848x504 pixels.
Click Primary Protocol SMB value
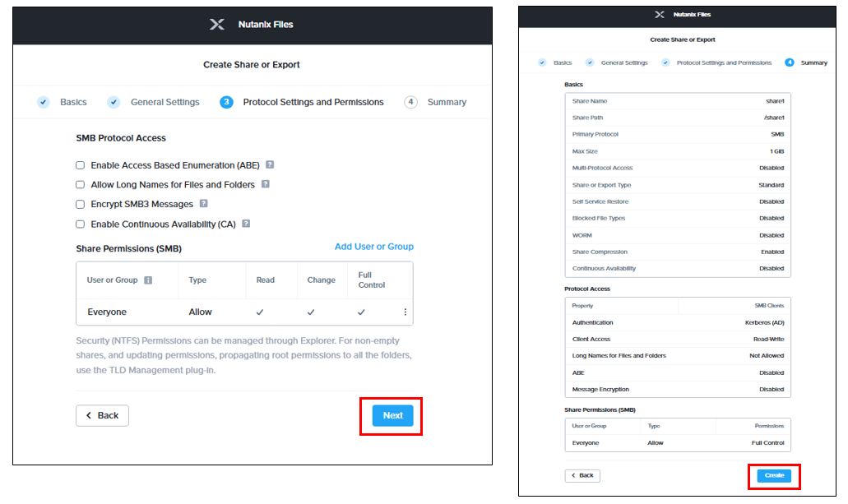coord(777,135)
